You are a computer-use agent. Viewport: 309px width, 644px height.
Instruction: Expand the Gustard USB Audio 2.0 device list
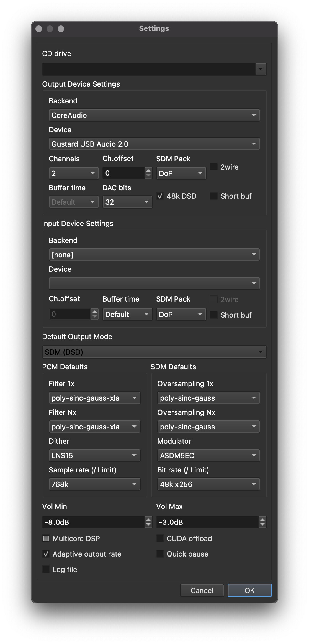click(x=154, y=144)
